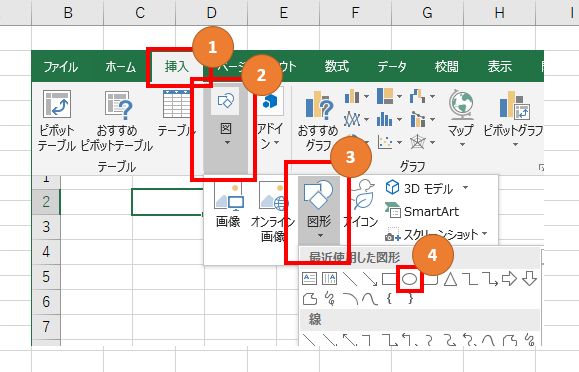The image size is (579, 372).
Task: Open the Map chart icon
Action: [x=461, y=118]
